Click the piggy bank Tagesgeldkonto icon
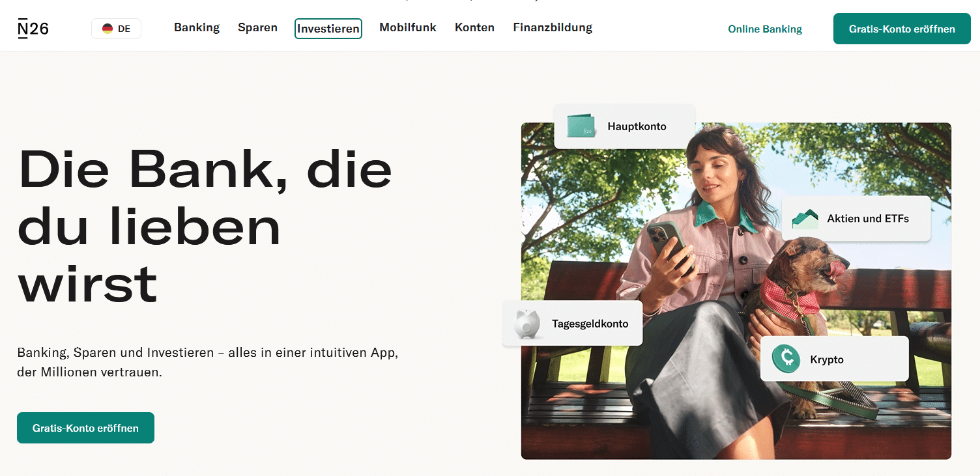The image size is (980, 476). (527, 324)
